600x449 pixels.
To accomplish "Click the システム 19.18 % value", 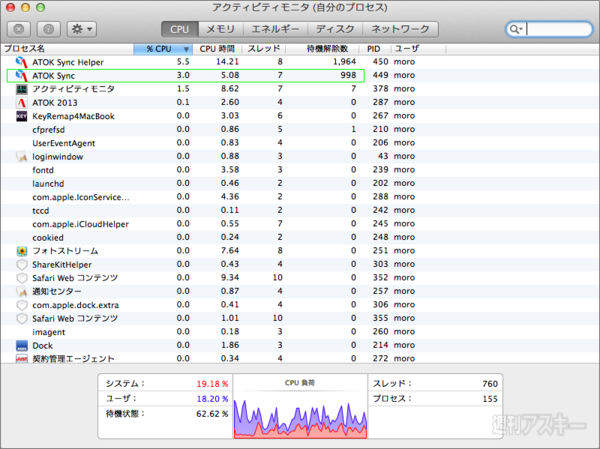I will [x=212, y=384].
